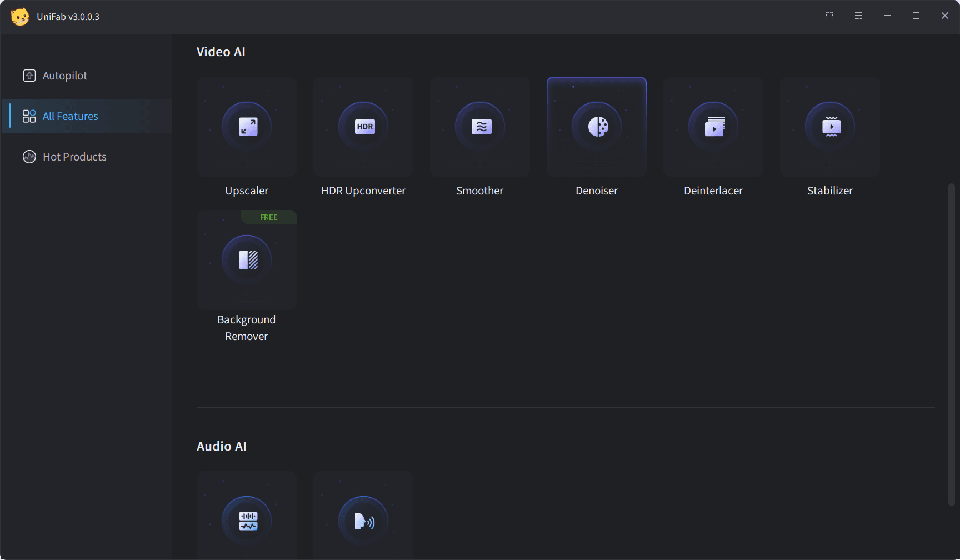Click the vertical scrollbar thumb
The image size is (960, 560).
pos(951,344)
